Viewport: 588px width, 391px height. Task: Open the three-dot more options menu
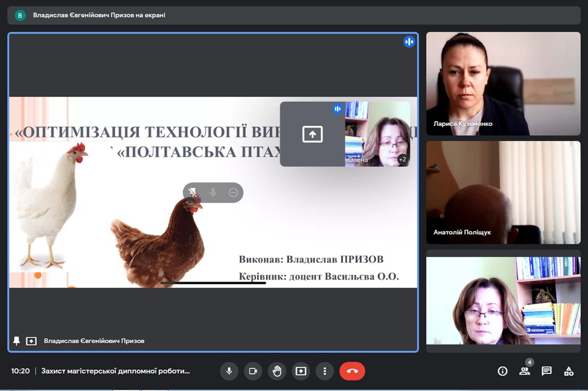click(325, 371)
